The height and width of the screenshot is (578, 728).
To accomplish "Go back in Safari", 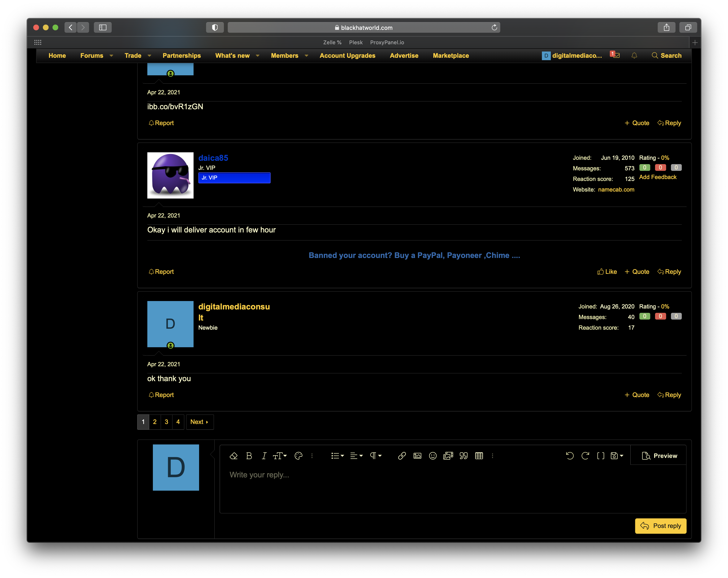I will pyautogui.click(x=70, y=27).
